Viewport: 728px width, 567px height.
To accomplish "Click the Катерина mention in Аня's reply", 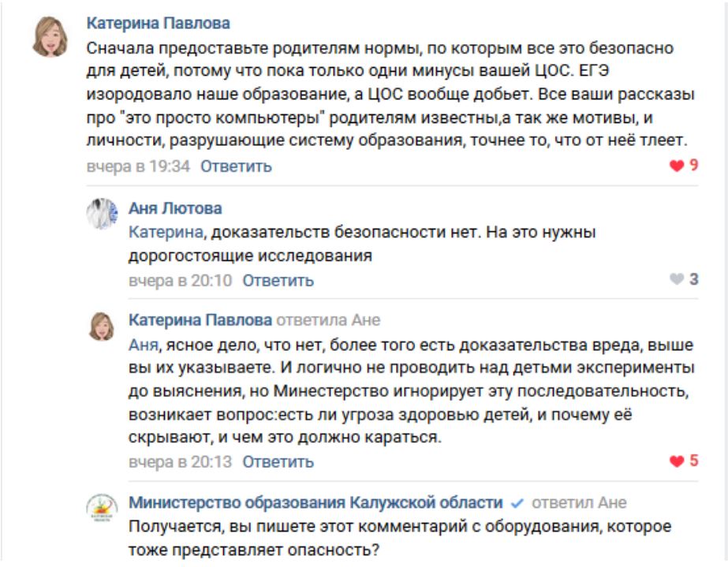I will [x=166, y=232].
